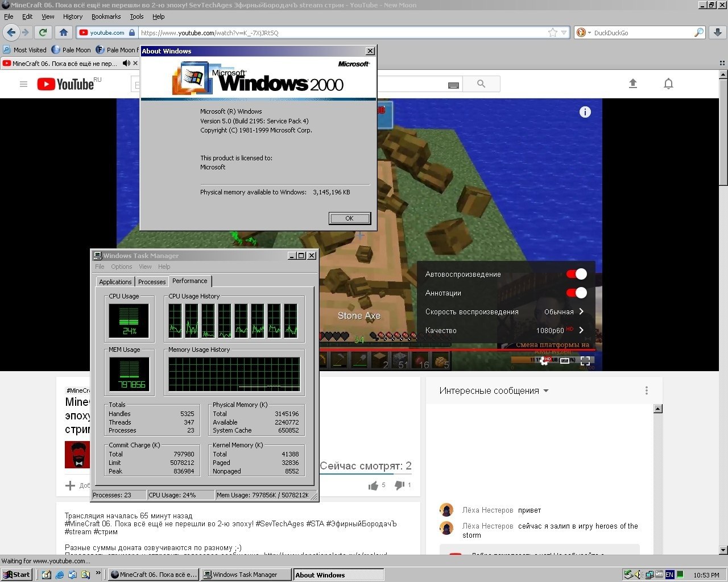Open the browser Bookmarks menu
Image resolution: width=728 pixels, height=582 pixels.
[x=106, y=16]
